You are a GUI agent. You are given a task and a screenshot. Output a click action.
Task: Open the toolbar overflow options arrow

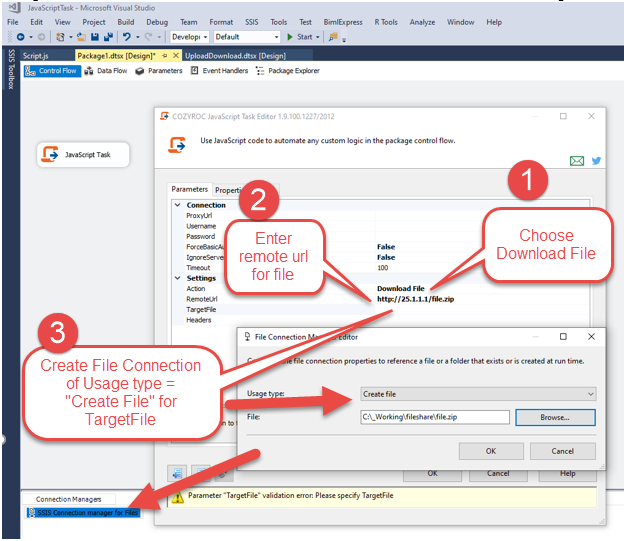tap(344, 40)
